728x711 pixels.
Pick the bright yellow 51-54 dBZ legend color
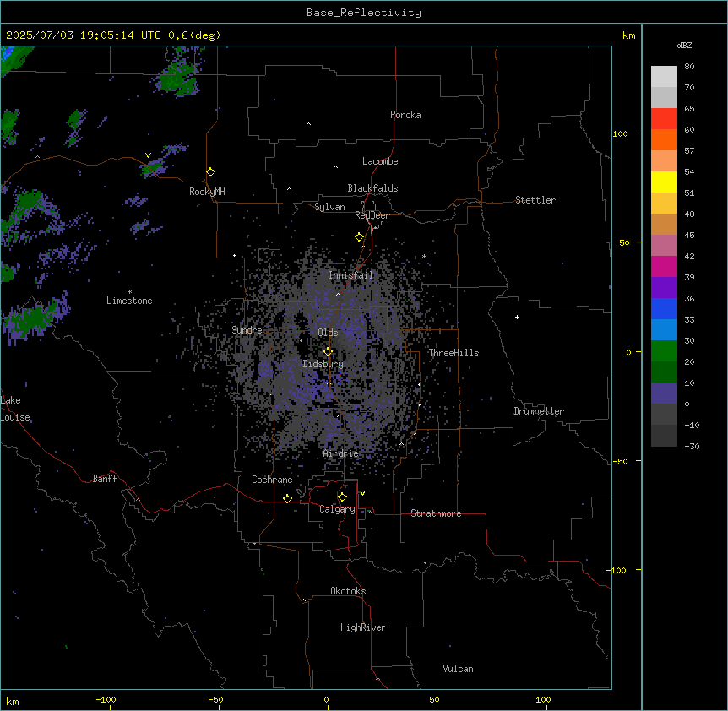point(664,182)
